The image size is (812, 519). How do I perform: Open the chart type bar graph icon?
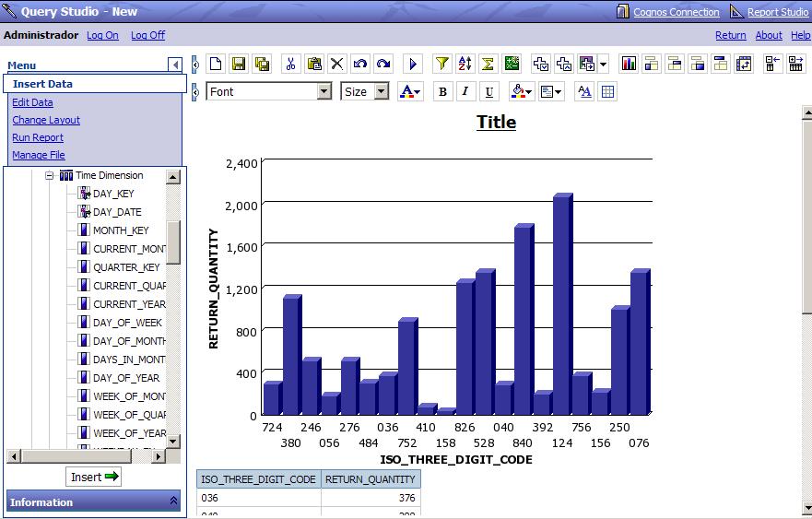click(x=629, y=64)
